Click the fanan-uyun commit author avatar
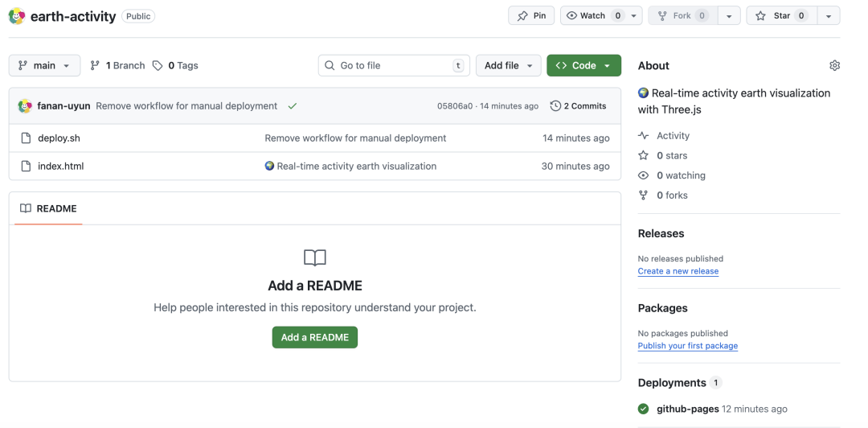The image size is (868, 428). coord(25,106)
